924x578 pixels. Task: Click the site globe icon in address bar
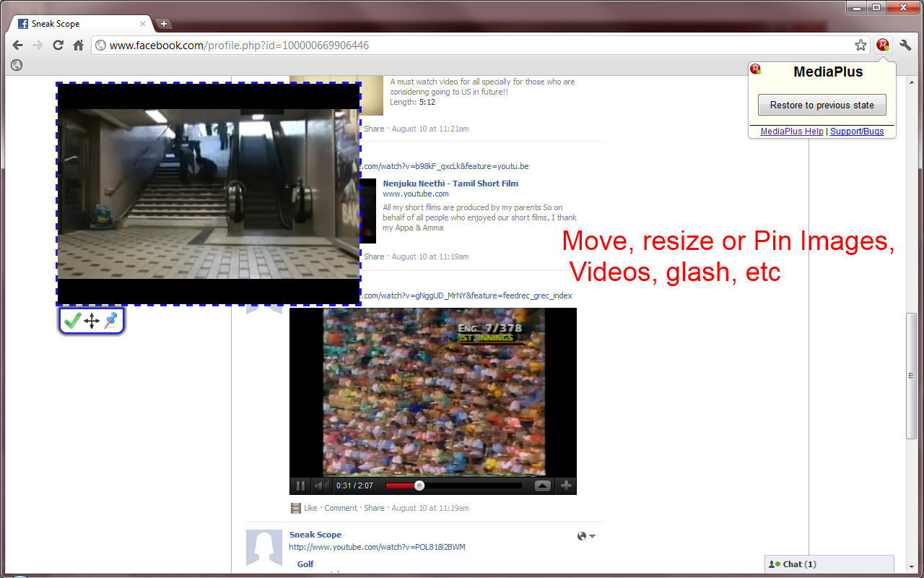click(101, 45)
